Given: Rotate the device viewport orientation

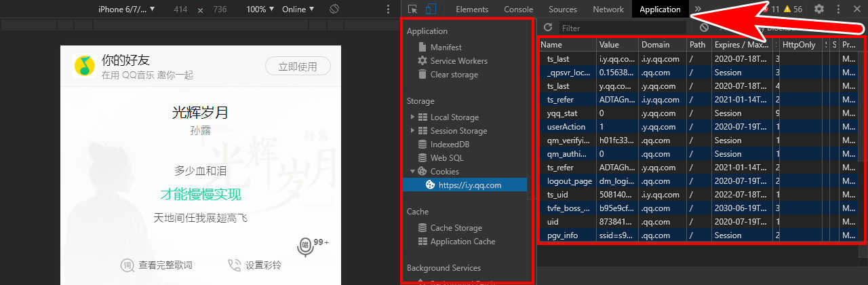Looking at the screenshot, I should [x=334, y=9].
